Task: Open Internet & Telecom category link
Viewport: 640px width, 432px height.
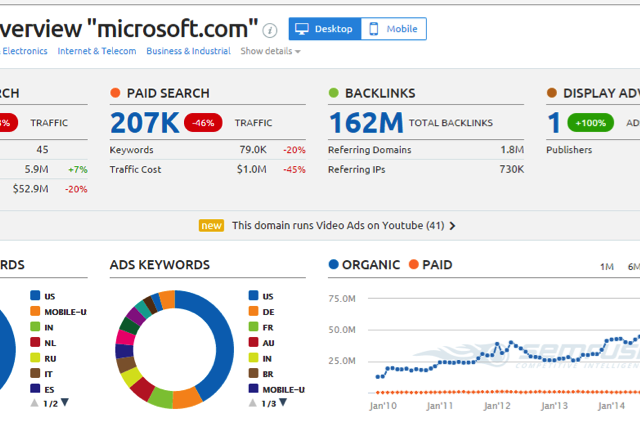Action: (x=97, y=51)
